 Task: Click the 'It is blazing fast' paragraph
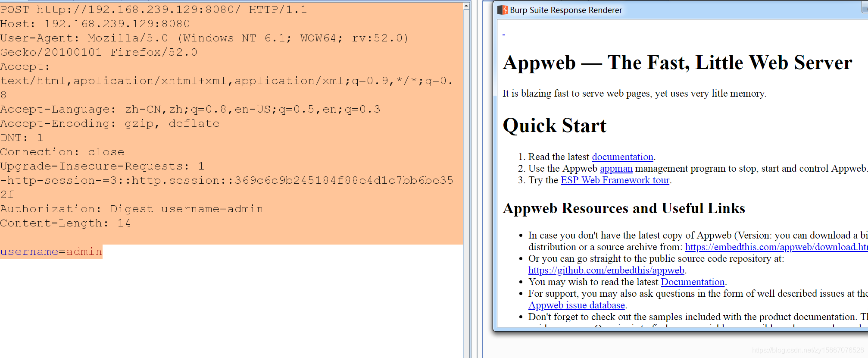coord(634,94)
